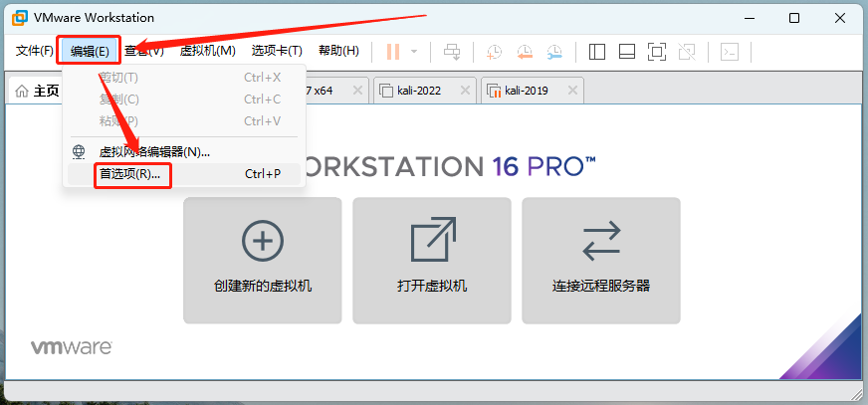
Task: Click the 连接远程服务器 tile
Action: 600,261
